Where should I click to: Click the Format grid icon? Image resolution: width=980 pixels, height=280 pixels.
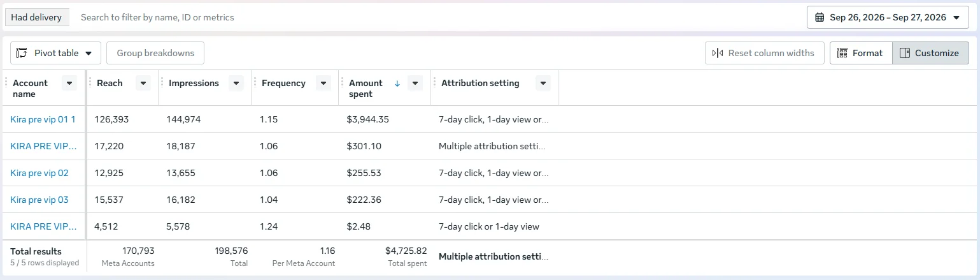point(842,53)
